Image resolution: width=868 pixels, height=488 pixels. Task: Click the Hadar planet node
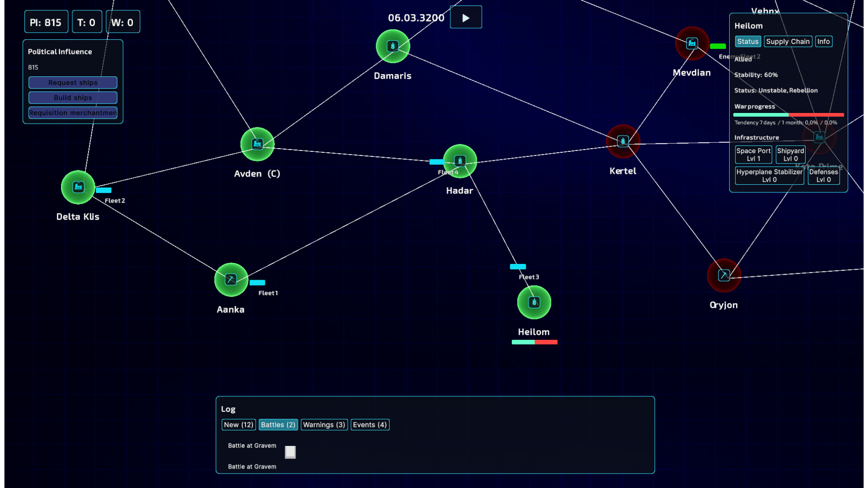pyautogui.click(x=460, y=161)
